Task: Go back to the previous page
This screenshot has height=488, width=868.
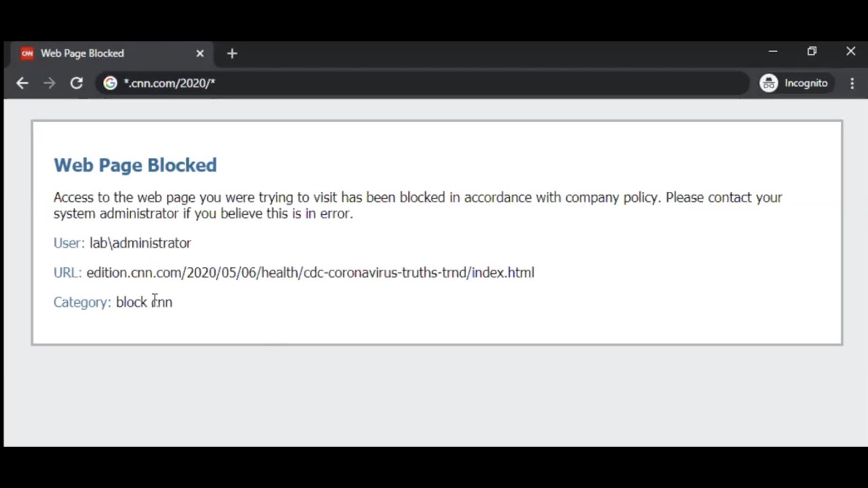Action: (x=22, y=83)
